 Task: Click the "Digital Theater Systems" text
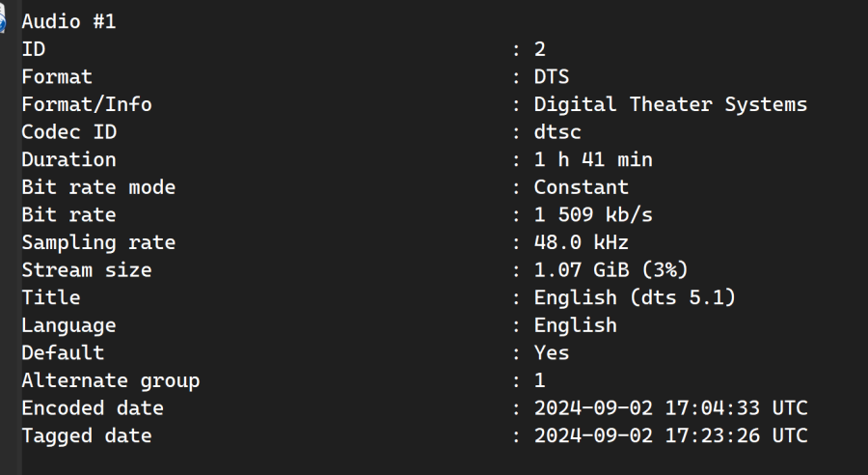pyautogui.click(x=670, y=104)
